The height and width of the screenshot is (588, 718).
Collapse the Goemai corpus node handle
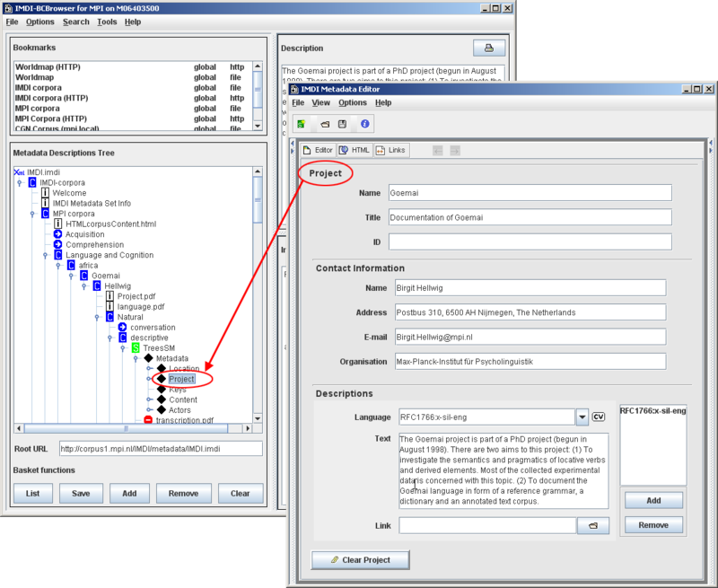tap(73, 276)
